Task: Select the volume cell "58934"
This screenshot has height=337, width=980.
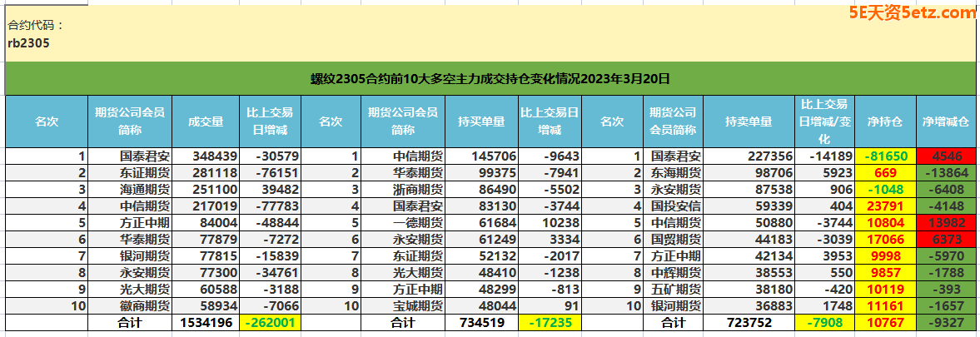Action: click(x=206, y=306)
